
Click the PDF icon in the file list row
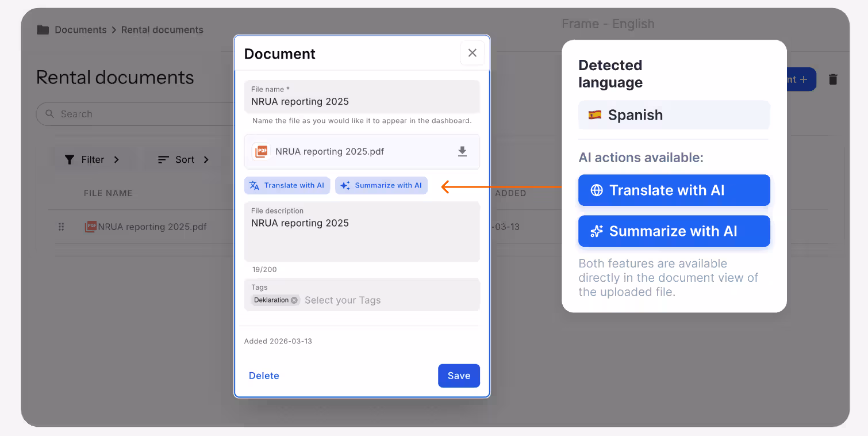(x=90, y=227)
